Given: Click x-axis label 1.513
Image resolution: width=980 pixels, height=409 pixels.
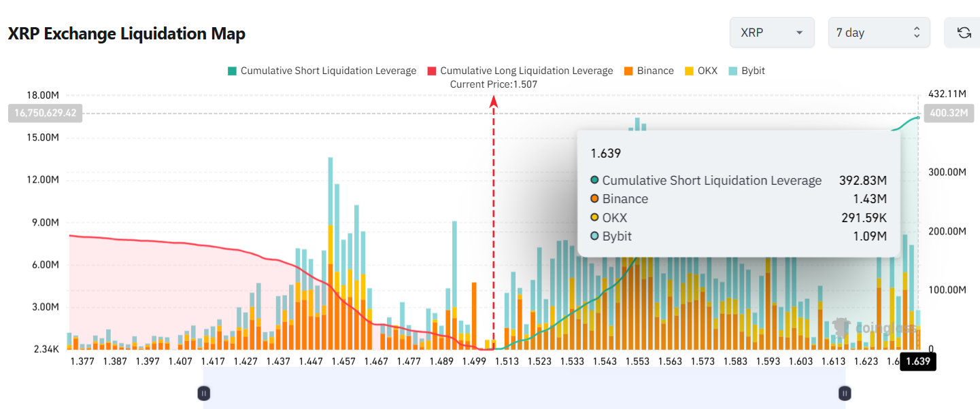Looking at the screenshot, I should pyautogui.click(x=507, y=361).
